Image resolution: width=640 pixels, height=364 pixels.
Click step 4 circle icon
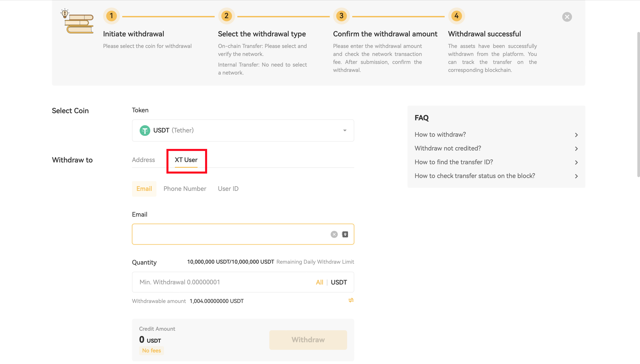(456, 16)
